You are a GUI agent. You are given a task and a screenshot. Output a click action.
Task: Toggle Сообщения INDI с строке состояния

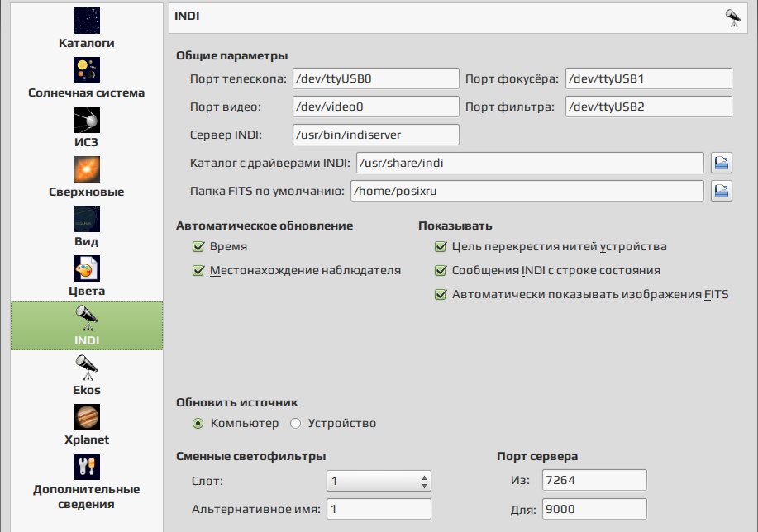coord(441,270)
